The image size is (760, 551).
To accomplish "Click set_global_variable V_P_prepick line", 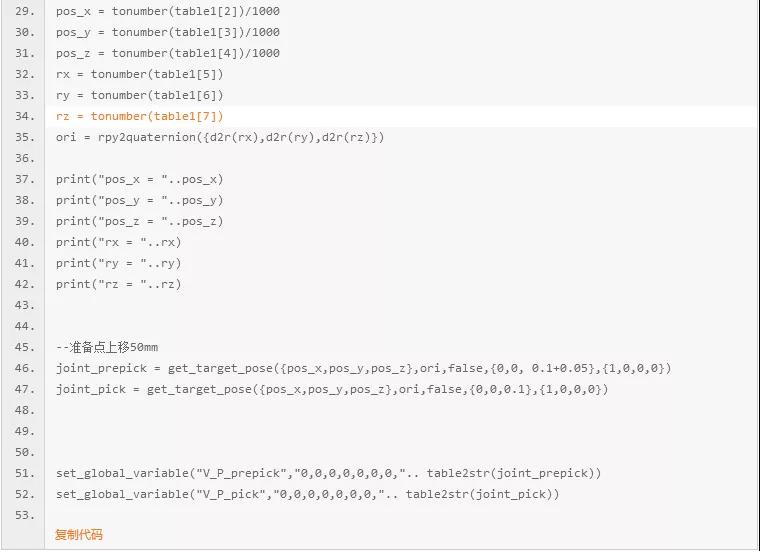I will [x=329, y=473].
